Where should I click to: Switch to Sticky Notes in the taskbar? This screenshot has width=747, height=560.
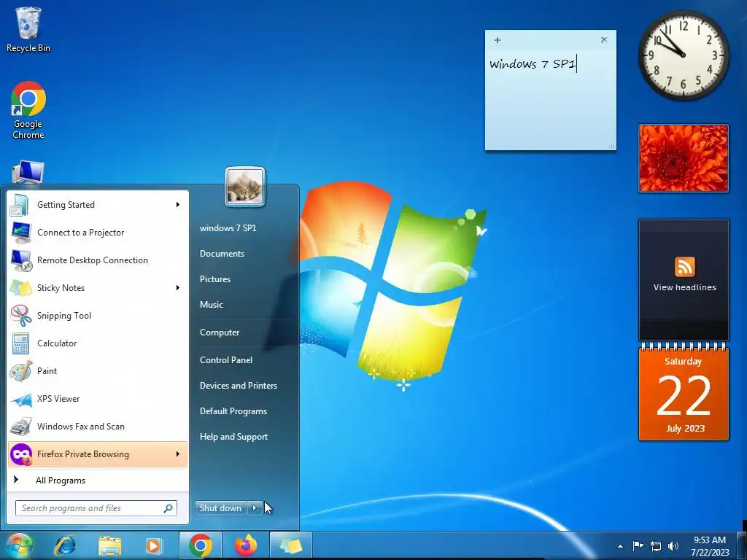[290, 545]
